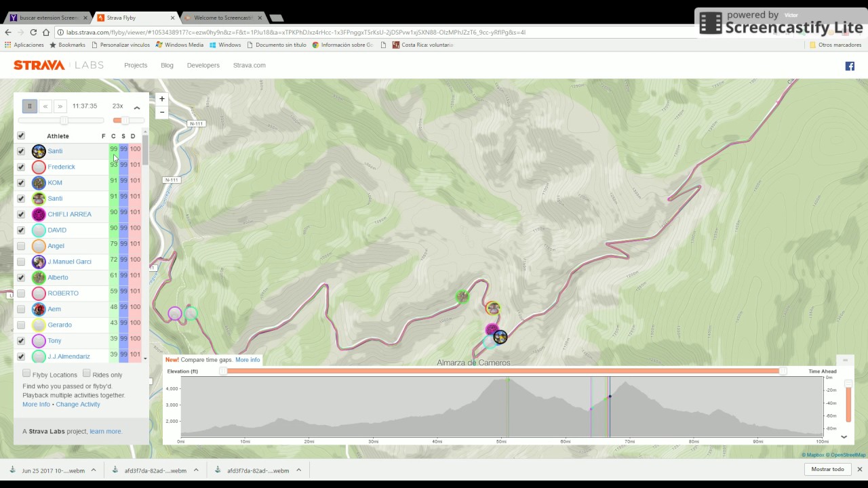
Task: Click the rewind double-arrow button
Action: (45, 106)
